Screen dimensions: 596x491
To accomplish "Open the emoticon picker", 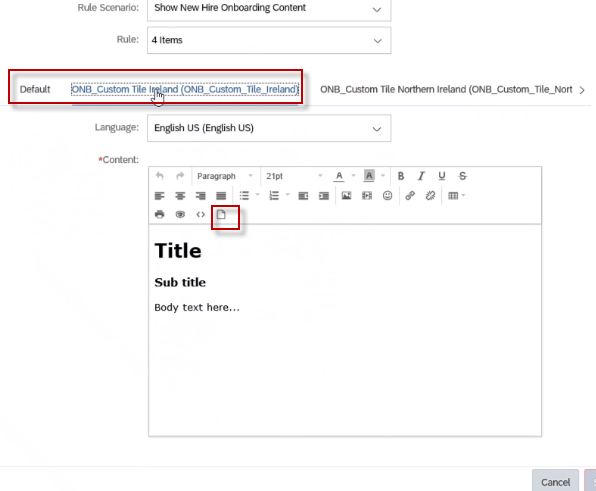I will [387, 196].
